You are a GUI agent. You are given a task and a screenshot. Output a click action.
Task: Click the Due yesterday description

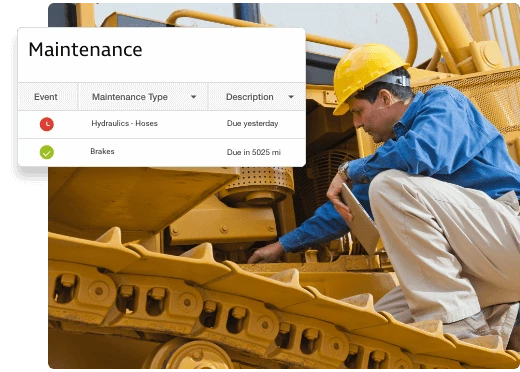[252, 123]
